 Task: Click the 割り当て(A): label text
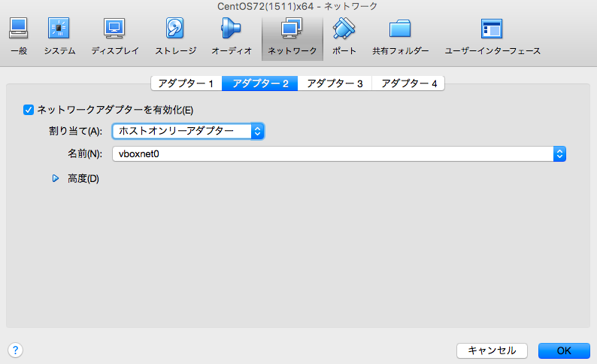click(x=75, y=132)
